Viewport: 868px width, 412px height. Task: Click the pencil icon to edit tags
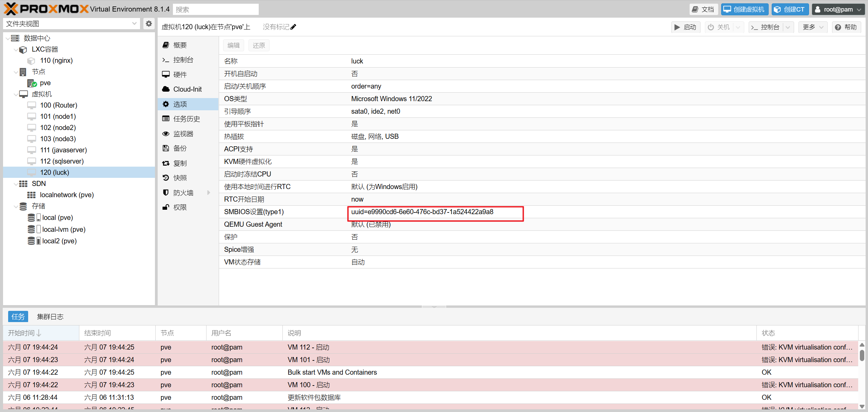[x=293, y=27]
